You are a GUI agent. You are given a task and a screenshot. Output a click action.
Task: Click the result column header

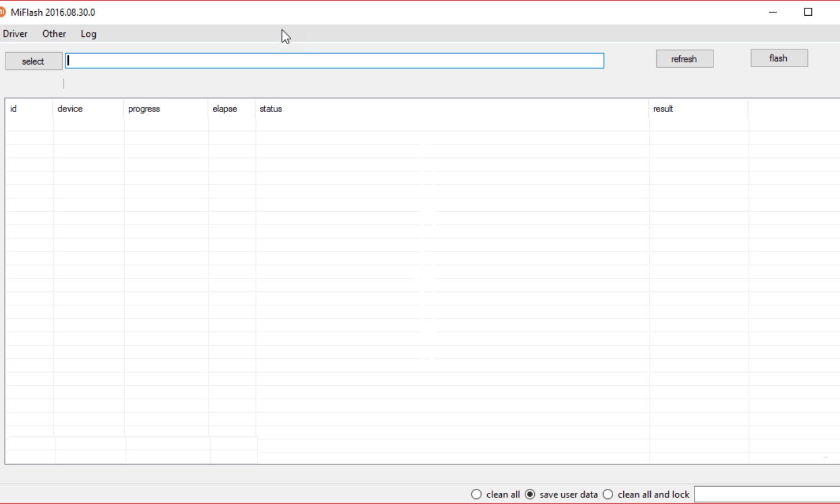698,109
